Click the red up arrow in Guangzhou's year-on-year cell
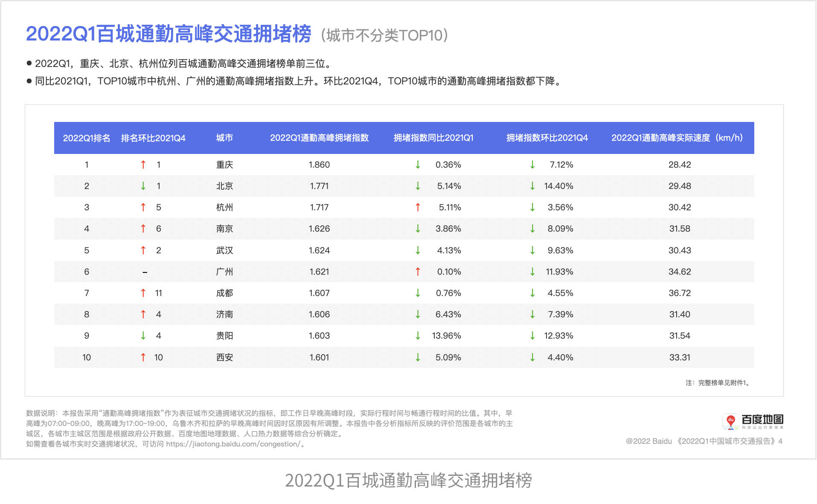817x504 pixels. tap(418, 272)
